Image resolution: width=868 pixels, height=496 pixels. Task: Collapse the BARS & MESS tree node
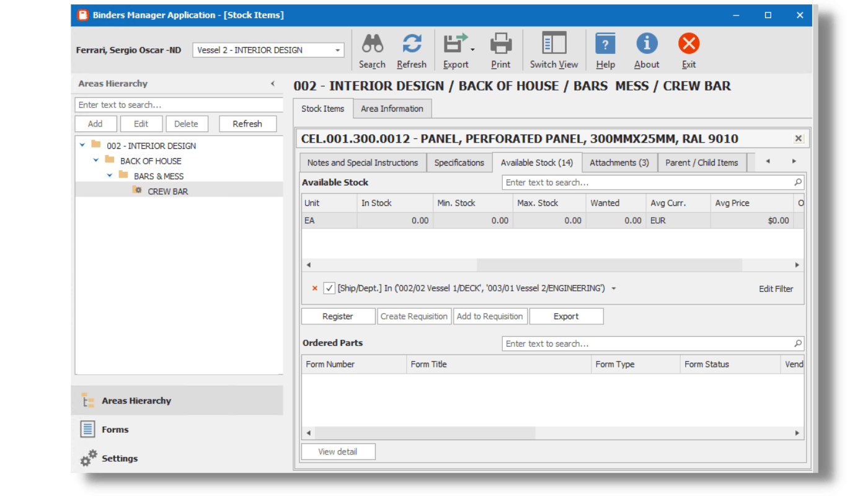point(109,175)
